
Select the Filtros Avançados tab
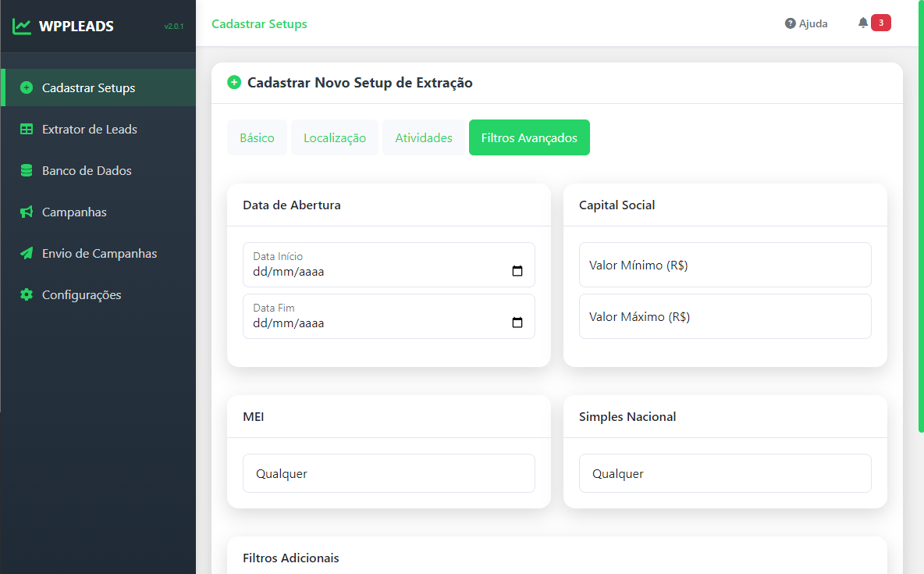(x=529, y=137)
